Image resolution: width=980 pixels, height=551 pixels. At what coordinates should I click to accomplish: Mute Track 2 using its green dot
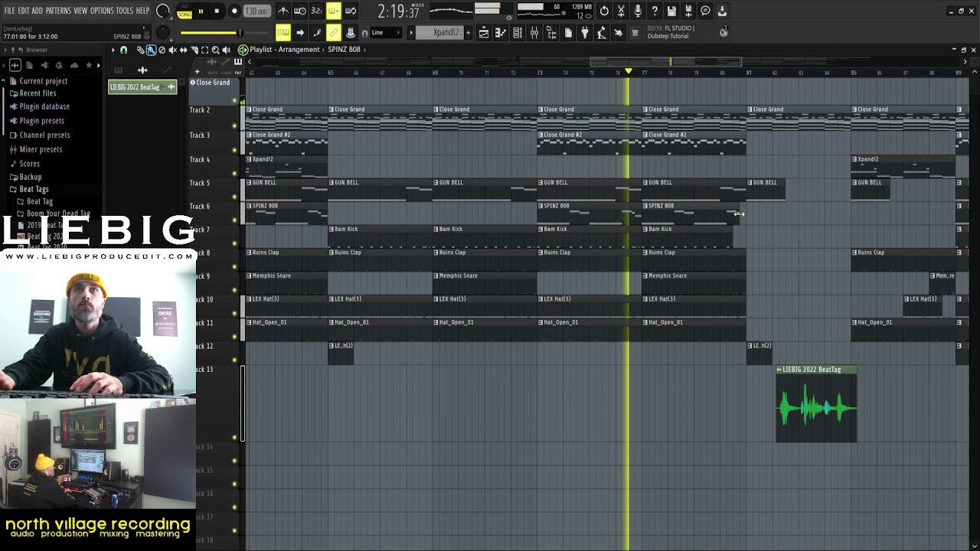(234, 126)
